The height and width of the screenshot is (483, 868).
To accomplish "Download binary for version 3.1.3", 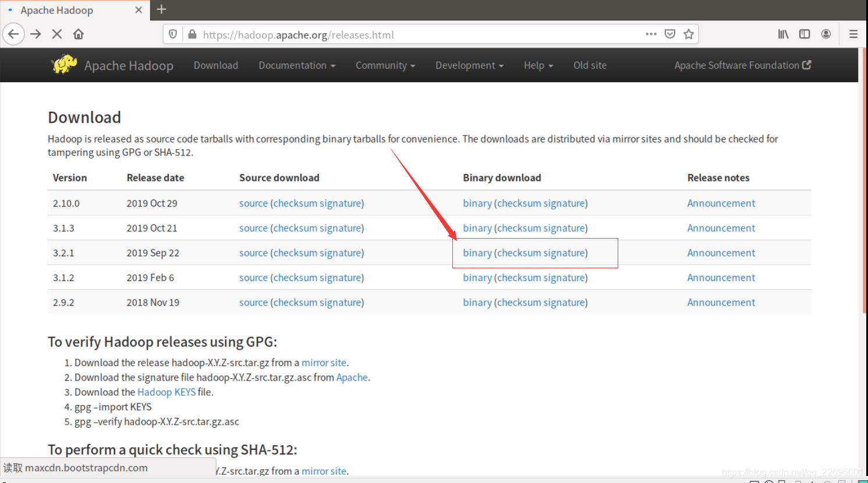I will coord(477,228).
